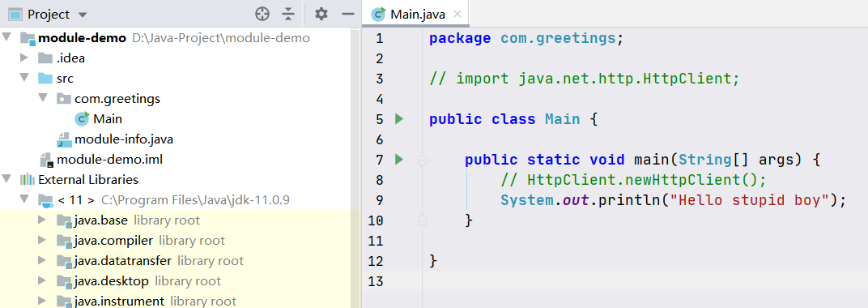Click the locate/select opened file crosshair icon
The height and width of the screenshot is (308, 868).
click(x=262, y=14)
